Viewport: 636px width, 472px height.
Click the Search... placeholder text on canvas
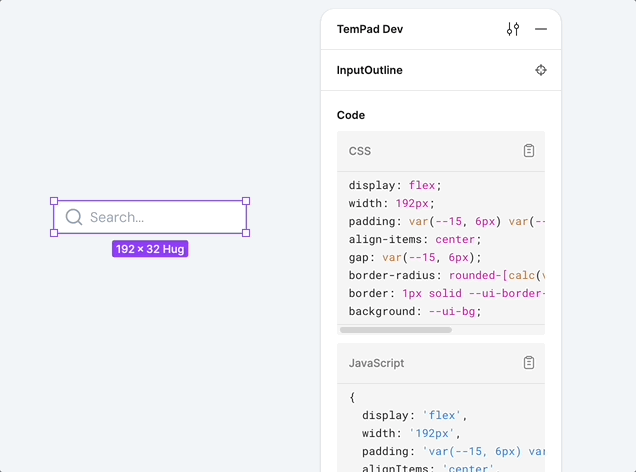coord(117,217)
